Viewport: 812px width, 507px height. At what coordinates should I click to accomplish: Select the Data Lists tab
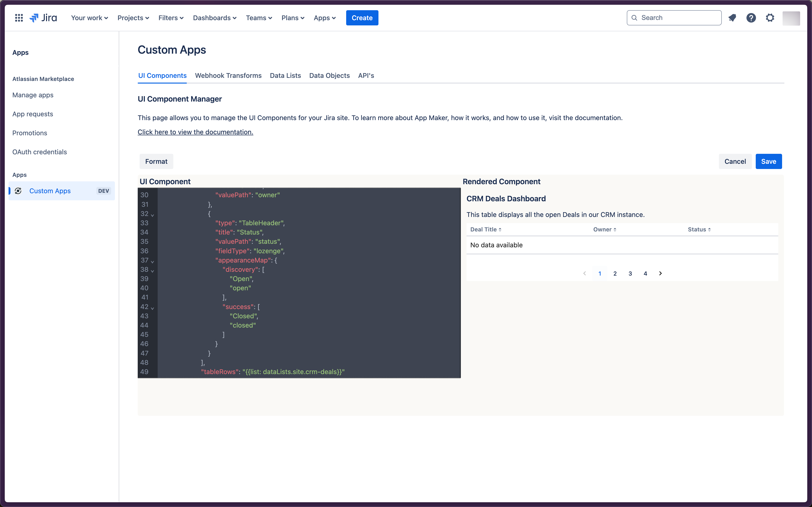click(285, 75)
